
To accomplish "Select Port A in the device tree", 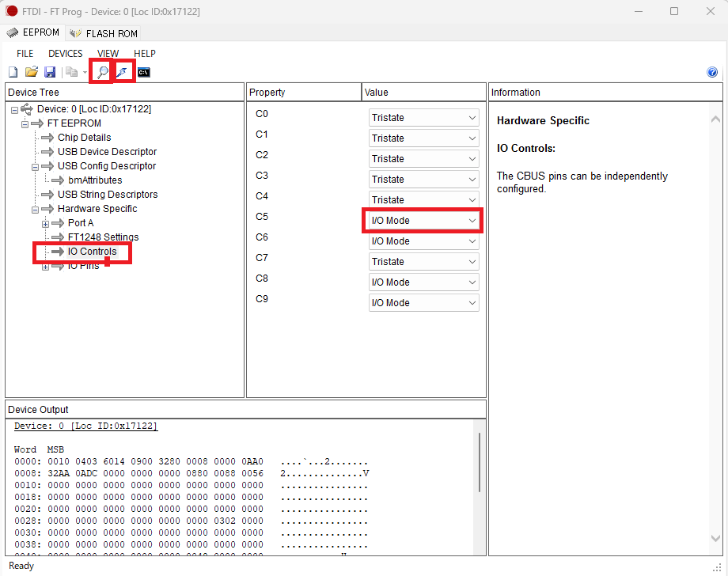I will pos(81,223).
